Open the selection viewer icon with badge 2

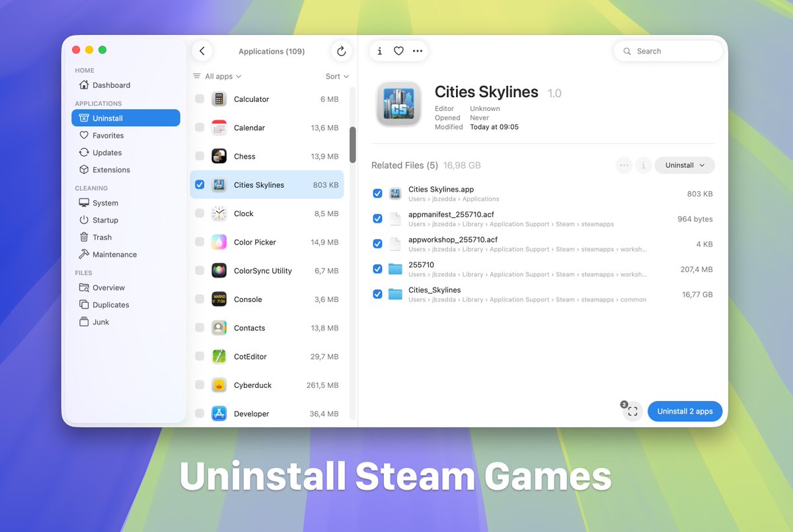pos(632,411)
